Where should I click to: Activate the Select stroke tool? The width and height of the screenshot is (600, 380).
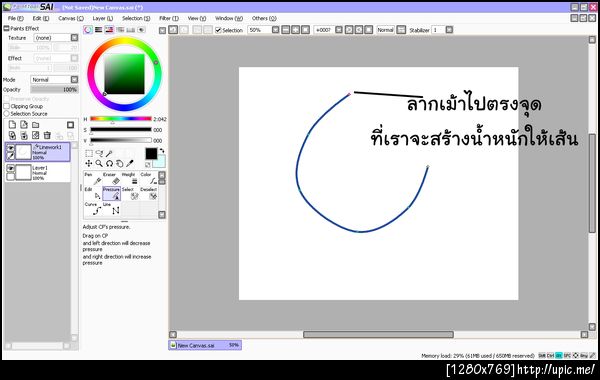pyautogui.click(x=130, y=193)
